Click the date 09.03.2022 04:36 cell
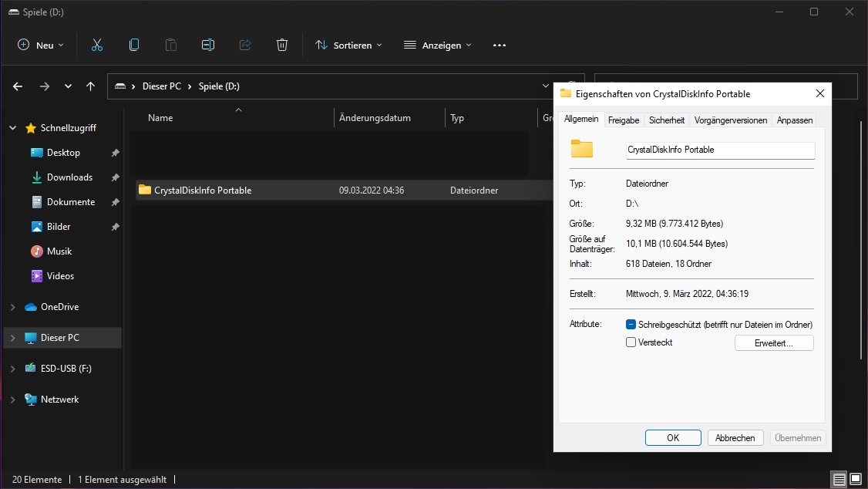 pyautogui.click(x=372, y=190)
